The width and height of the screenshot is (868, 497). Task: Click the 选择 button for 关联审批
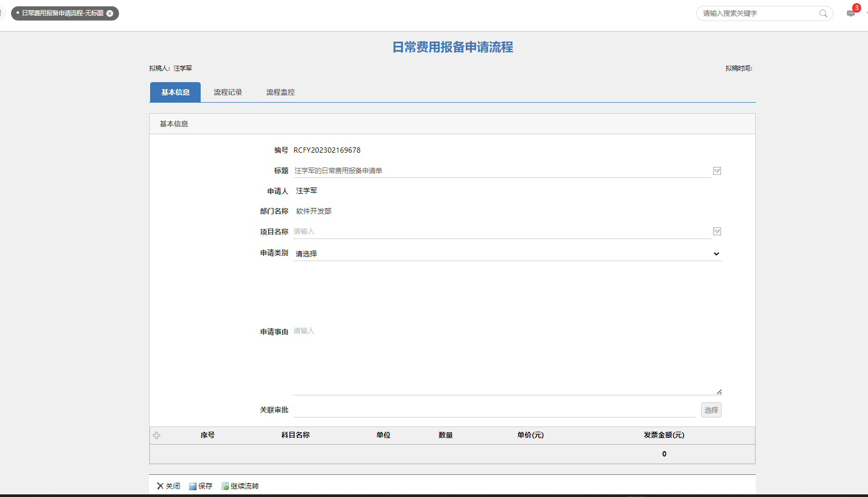pyautogui.click(x=711, y=410)
